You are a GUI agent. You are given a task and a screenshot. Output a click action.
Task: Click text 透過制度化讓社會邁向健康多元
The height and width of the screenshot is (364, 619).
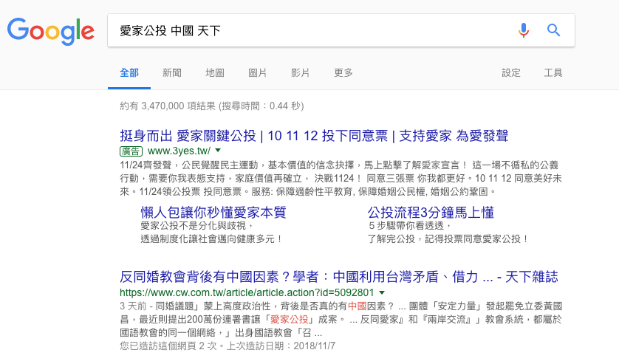[212, 238]
